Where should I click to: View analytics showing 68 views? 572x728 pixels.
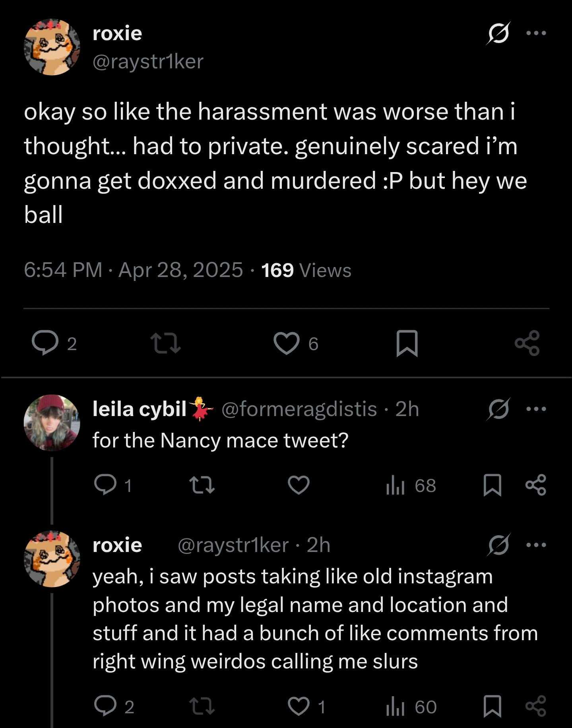pos(411,486)
